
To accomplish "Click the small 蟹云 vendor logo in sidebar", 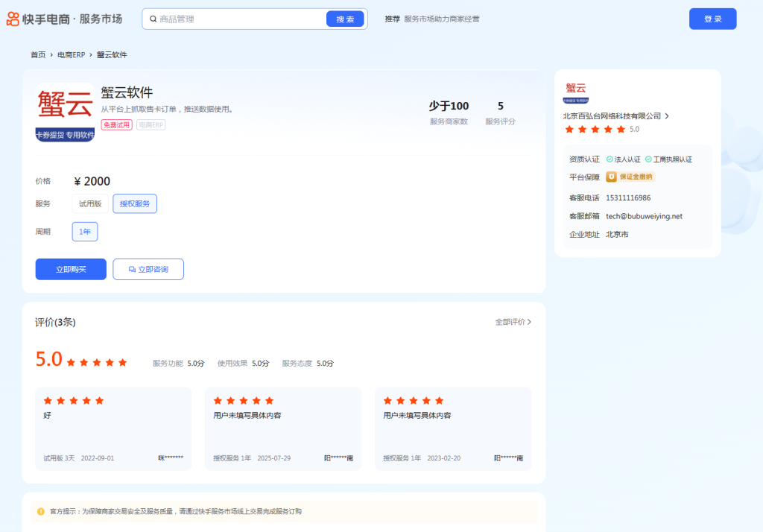I will point(576,93).
